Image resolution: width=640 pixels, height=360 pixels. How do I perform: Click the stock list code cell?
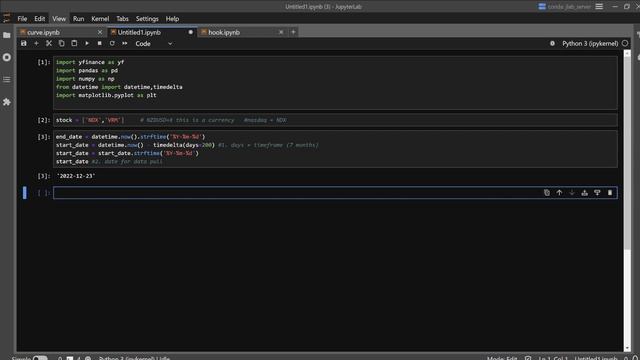click(335, 120)
